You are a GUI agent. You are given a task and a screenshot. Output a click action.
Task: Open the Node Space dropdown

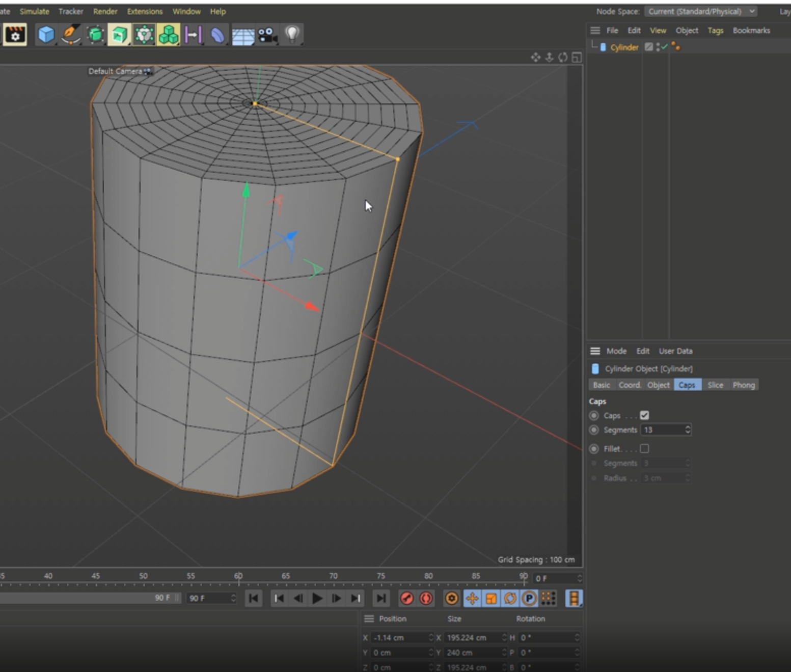pyautogui.click(x=700, y=11)
